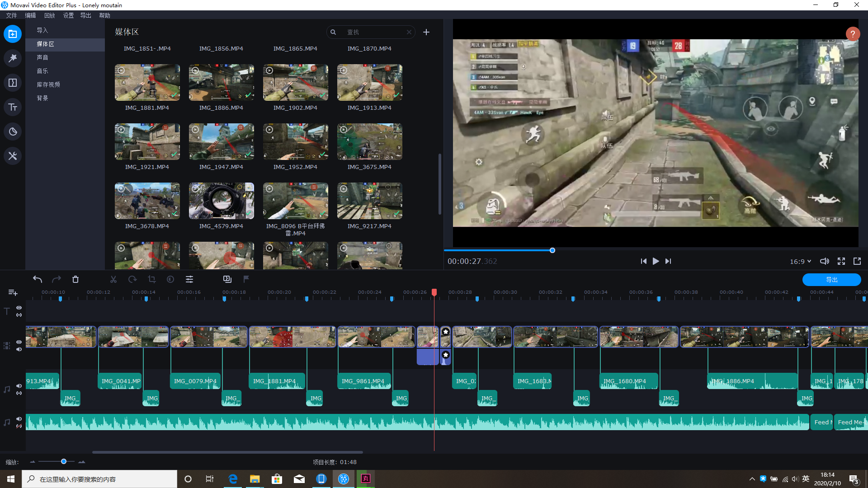Detach the preview window
Viewport: 868px width, 488px height.
coord(857,261)
